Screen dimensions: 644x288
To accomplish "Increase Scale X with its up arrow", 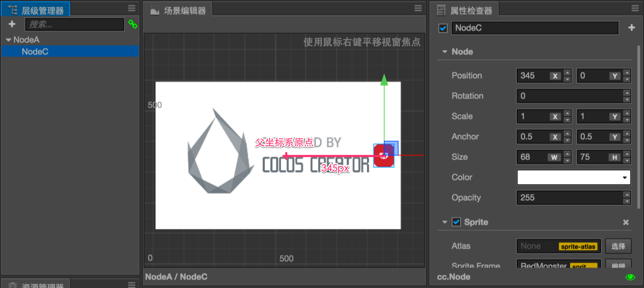I will (567, 113).
